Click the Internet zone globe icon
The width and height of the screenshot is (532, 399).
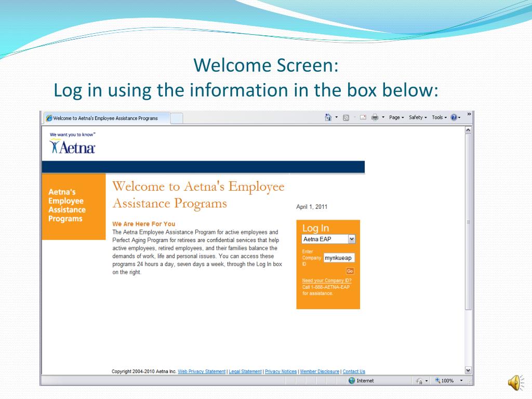click(x=352, y=381)
